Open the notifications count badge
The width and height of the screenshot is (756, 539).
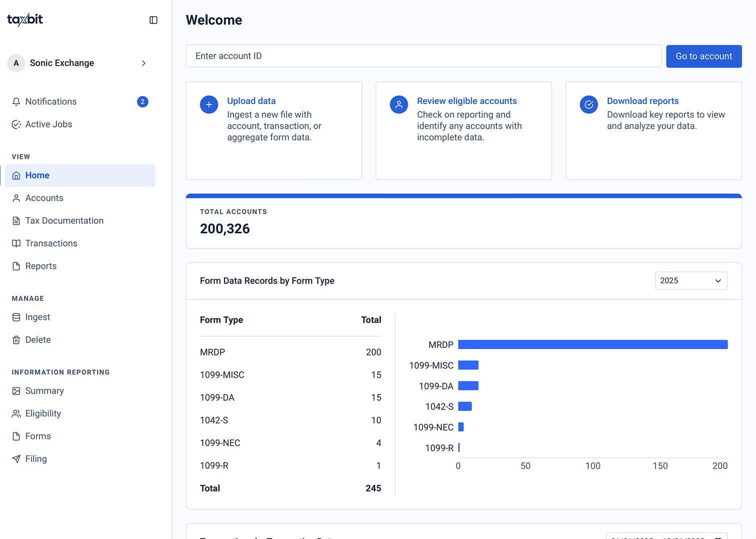pos(143,102)
